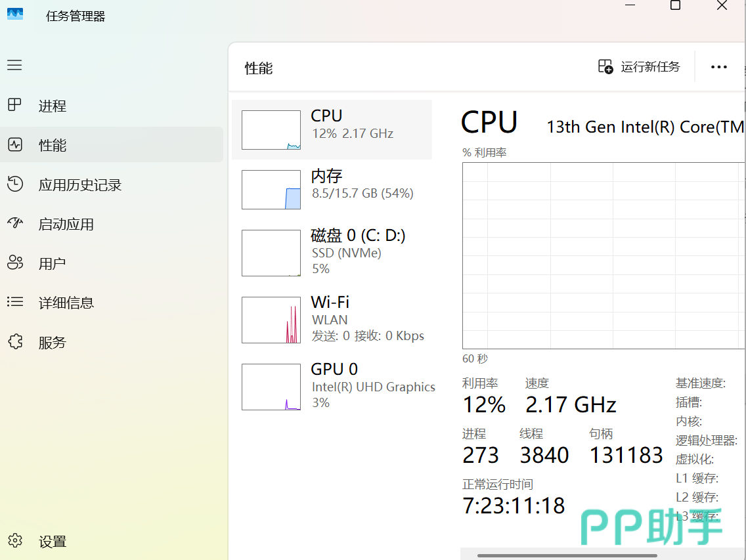Click the L1 缓存 label
This screenshot has height=560, width=746.
point(697,478)
